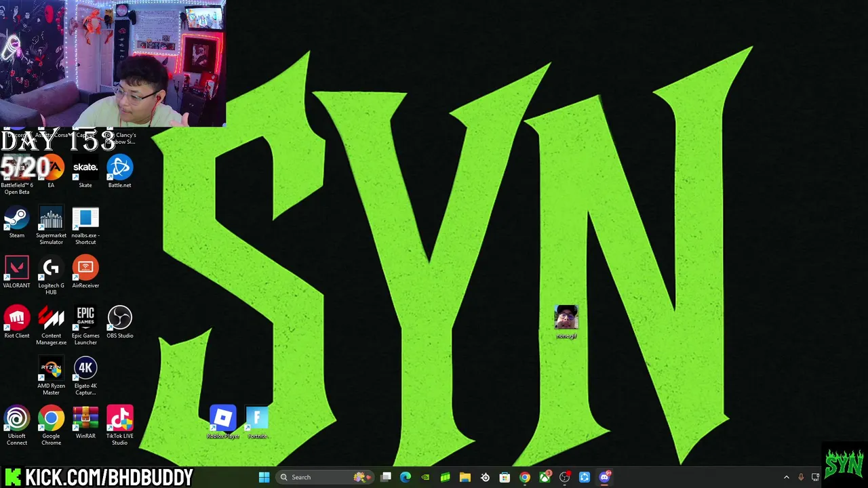Launch Battle.net from the desktop
The width and height of the screenshot is (868, 488).
tap(119, 171)
